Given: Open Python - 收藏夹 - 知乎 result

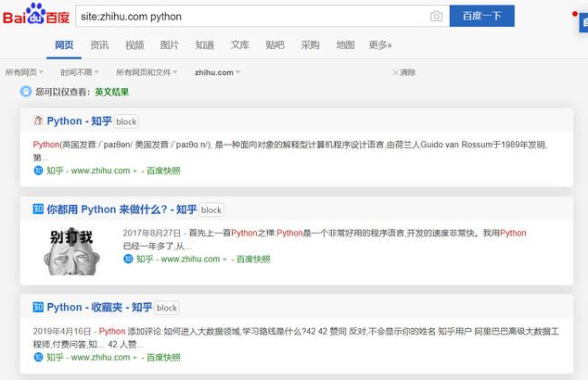Looking at the screenshot, I should 99,308.
